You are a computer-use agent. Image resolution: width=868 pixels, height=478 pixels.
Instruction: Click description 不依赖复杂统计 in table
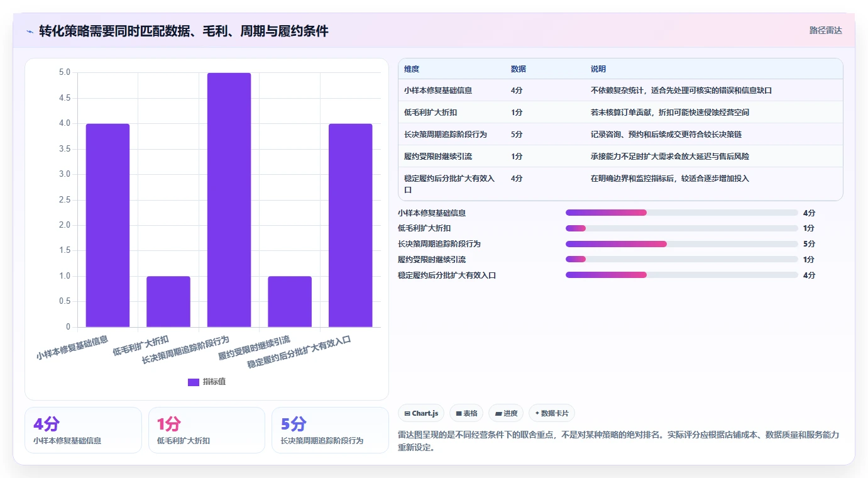pos(681,91)
